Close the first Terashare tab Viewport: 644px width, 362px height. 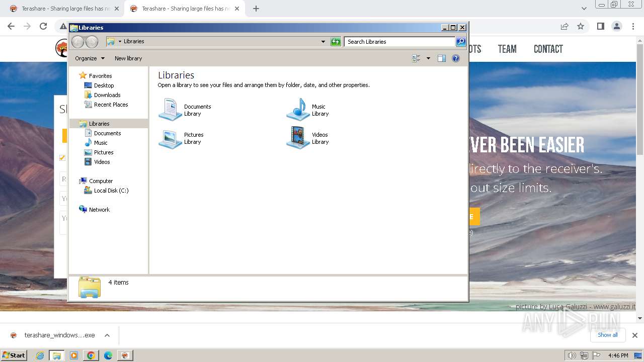click(117, 9)
